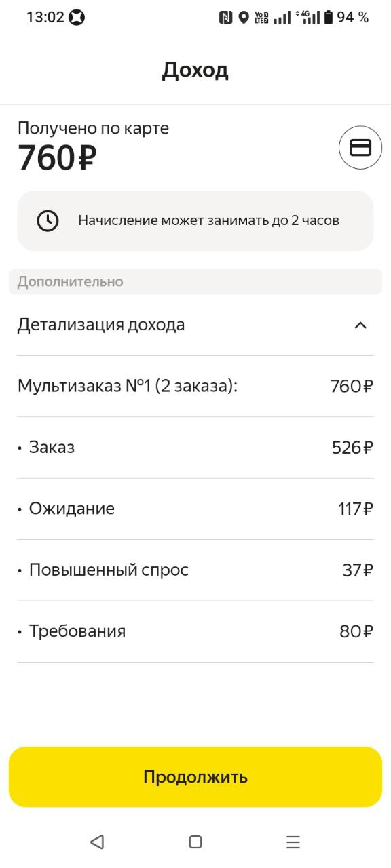The width and height of the screenshot is (391, 868).
Task: Tap the NFC status bar icon
Action: [x=225, y=18]
